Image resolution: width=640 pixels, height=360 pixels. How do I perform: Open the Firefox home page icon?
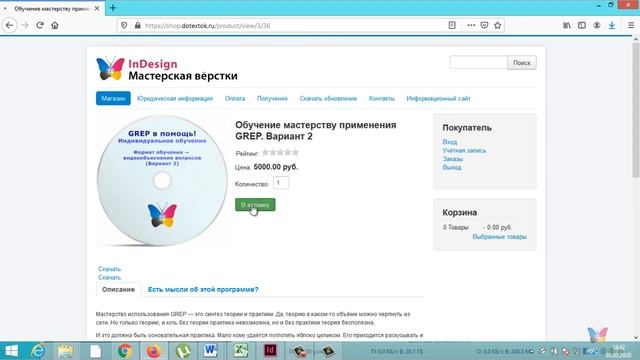coord(55,25)
